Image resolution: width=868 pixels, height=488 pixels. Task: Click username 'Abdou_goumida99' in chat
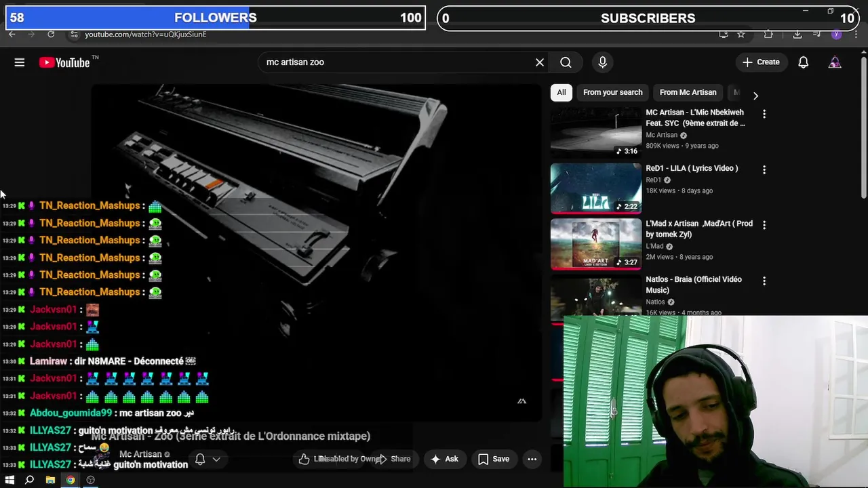pos(71,413)
